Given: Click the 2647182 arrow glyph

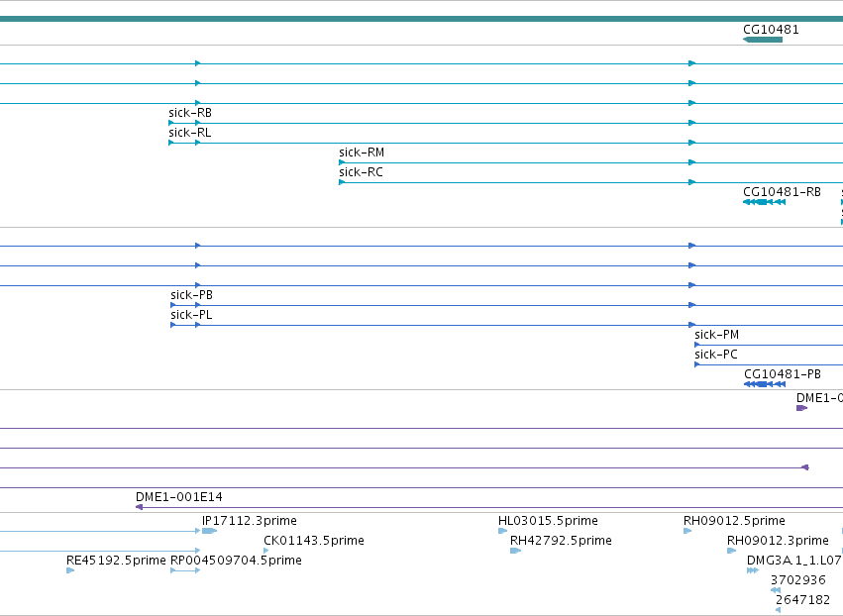Looking at the screenshot, I should [x=778, y=610].
